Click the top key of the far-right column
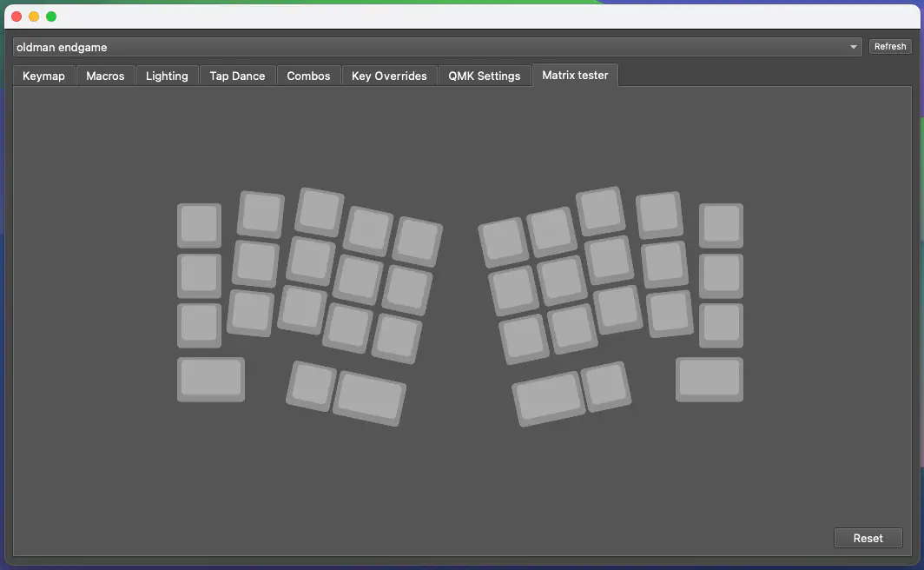The width and height of the screenshot is (924, 570). click(x=721, y=225)
